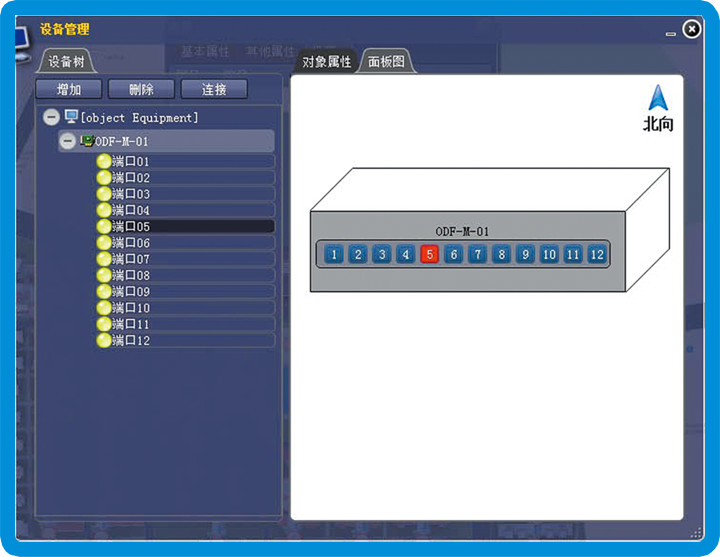Minimize the 设备管理 window

[671, 34]
